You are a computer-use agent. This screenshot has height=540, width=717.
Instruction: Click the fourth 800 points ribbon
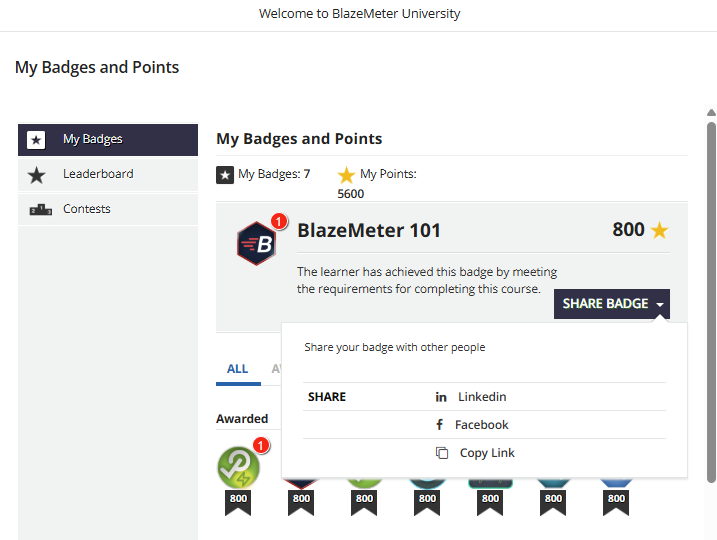(427, 503)
